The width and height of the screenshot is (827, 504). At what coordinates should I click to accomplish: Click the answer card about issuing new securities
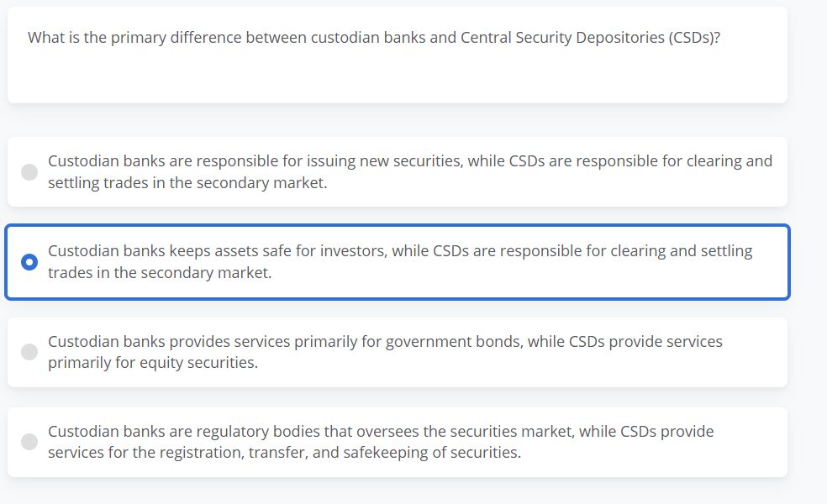click(398, 171)
